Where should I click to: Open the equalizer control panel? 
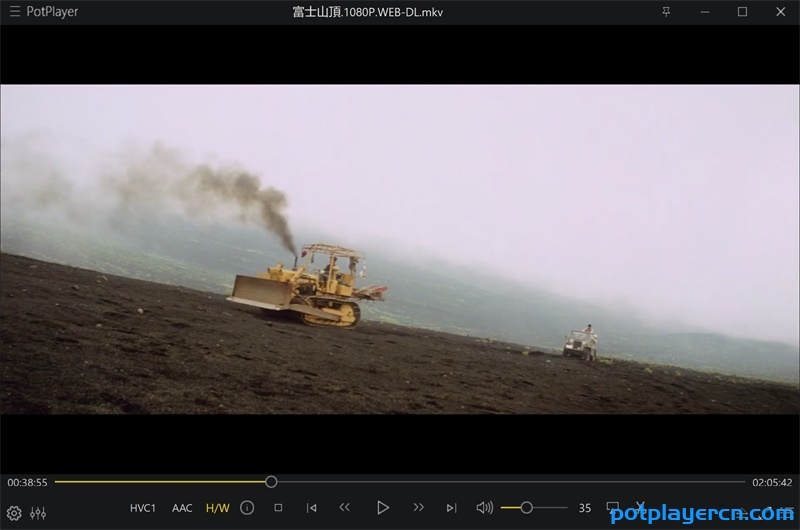(x=38, y=513)
